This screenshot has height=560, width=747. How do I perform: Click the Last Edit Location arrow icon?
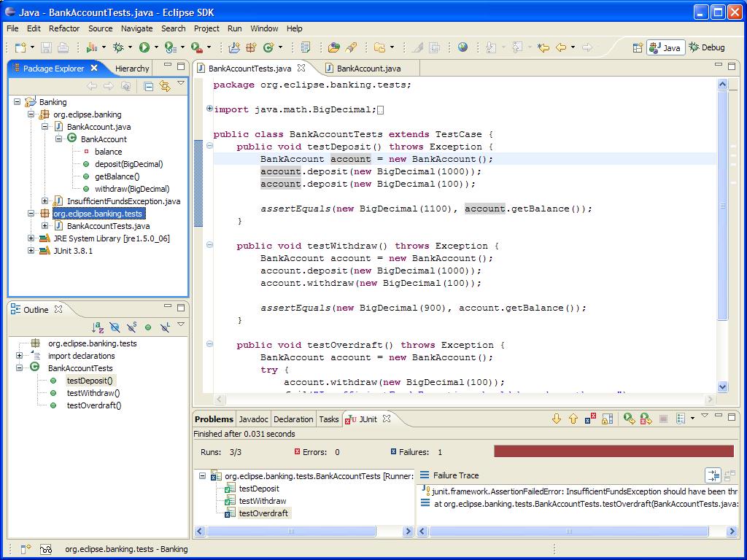543,47
